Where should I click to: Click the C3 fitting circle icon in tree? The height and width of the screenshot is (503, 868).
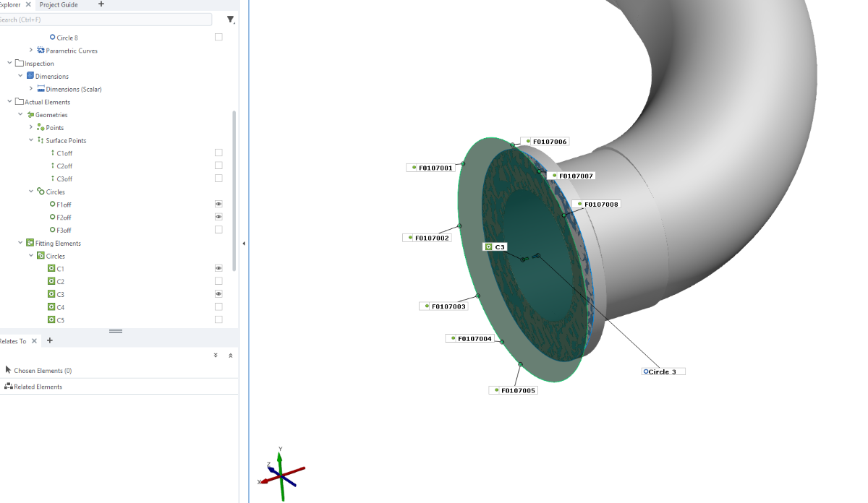coord(51,294)
